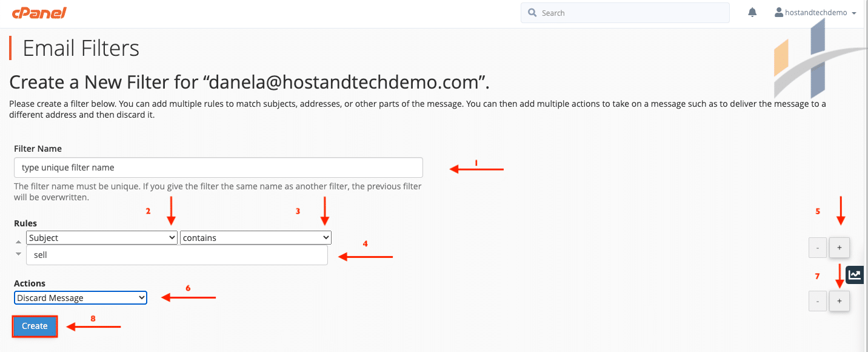Image resolution: width=868 pixels, height=352 pixels.
Task: Click the Create filter button
Action: pyautogui.click(x=35, y=326)
